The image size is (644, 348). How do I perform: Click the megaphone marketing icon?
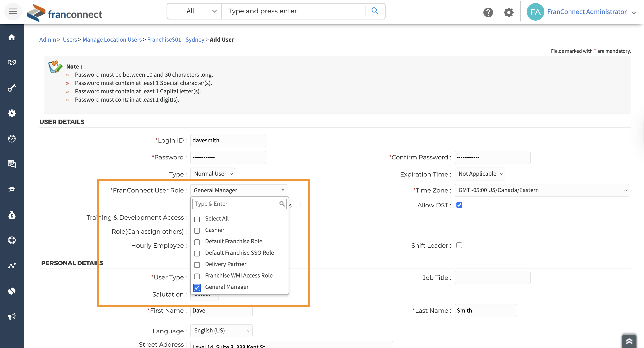click(12, 316)
